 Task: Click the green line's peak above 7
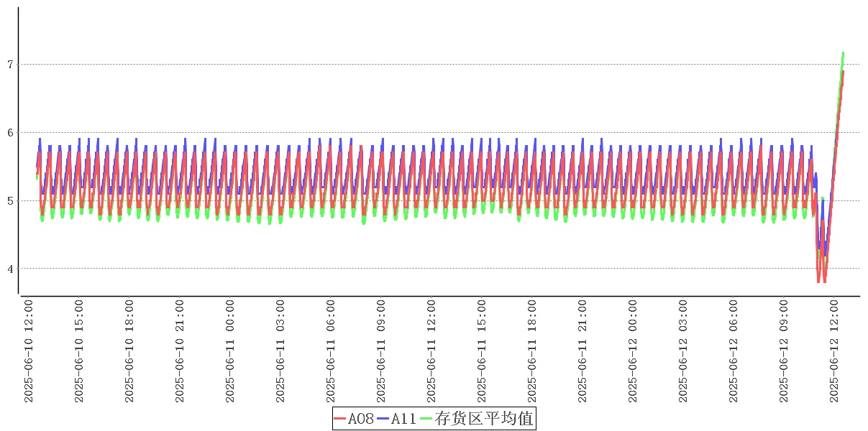coord(843,52)
